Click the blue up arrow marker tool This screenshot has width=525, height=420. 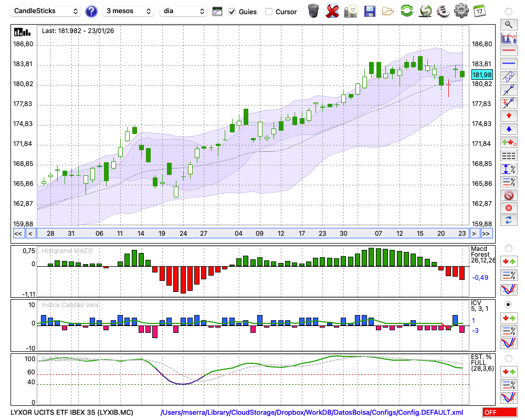click(x=509, y=129)
